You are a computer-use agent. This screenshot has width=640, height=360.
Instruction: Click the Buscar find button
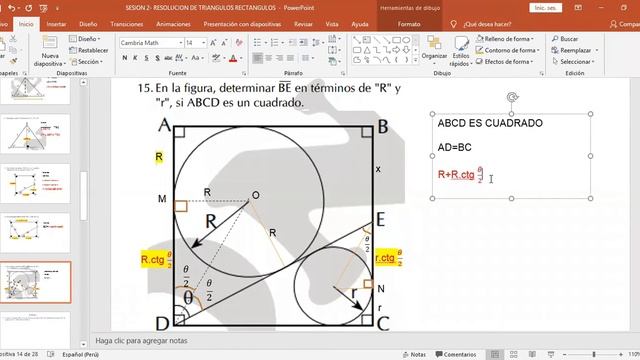click(x=565, y=39)
